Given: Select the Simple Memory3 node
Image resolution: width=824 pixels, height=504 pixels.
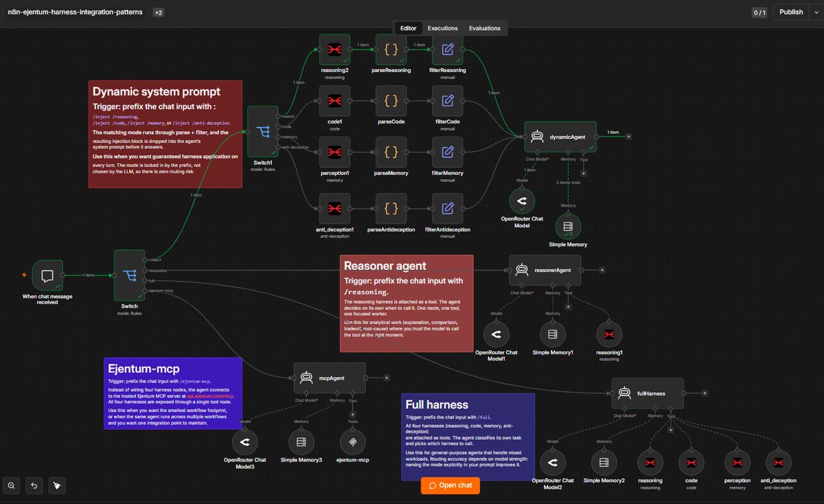Looking at the screenshot, I should pyautogui.click(x=301, y=442).
